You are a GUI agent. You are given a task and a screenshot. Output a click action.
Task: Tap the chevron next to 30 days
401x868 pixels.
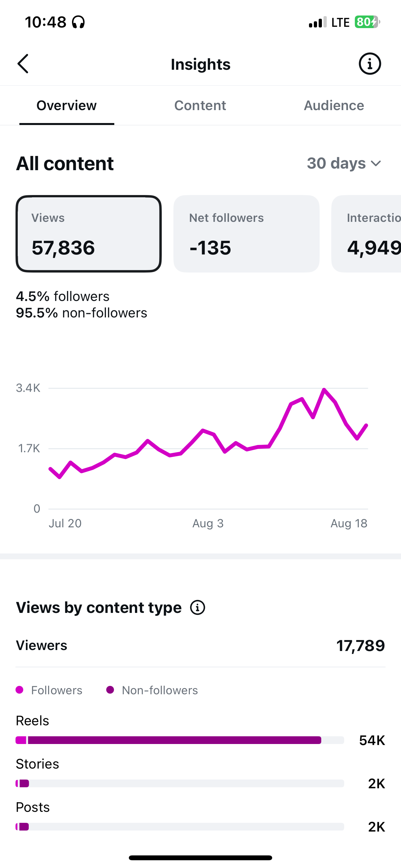376,163
